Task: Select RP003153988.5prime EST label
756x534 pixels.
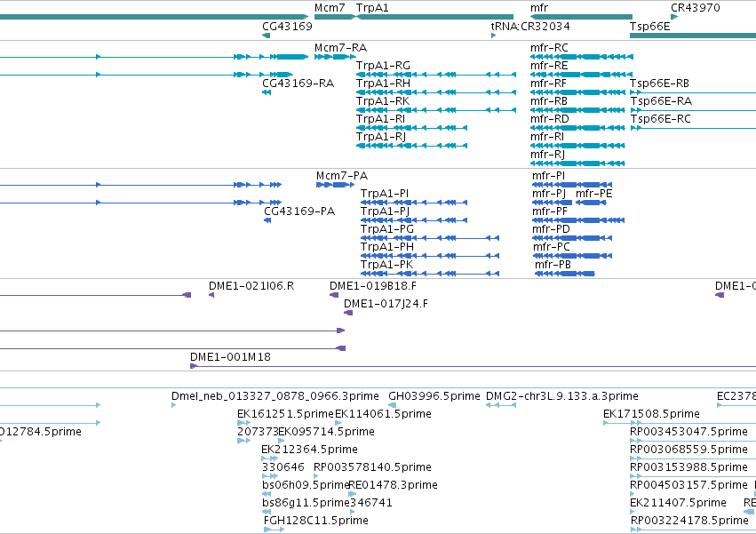Action: point(688,467)
